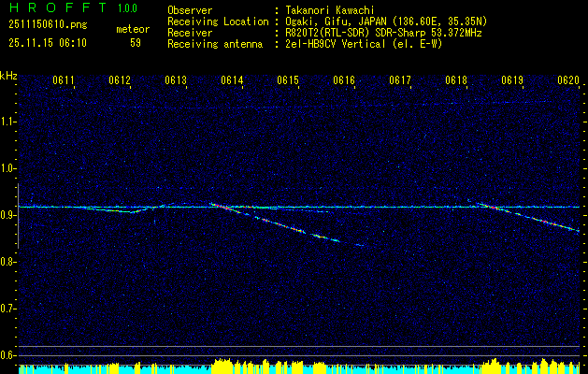The width and height of the screenshot is (588, 374).
Task: Click the 0613 time marker
Action: click(176, 79)
